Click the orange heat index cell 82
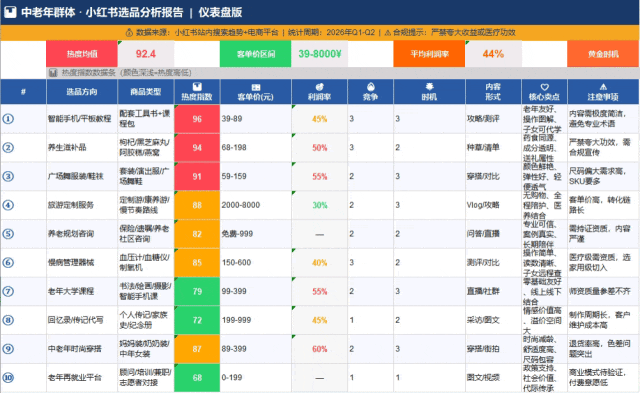Screen dimensions: 640x393 (197, 234)
